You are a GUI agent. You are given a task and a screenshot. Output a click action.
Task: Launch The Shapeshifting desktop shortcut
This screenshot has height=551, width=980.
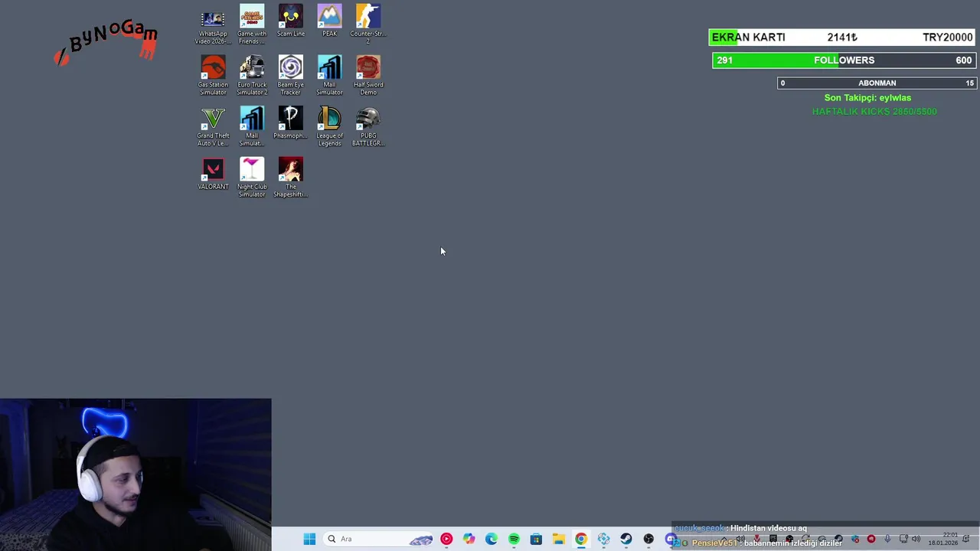[x=291, y=178]
